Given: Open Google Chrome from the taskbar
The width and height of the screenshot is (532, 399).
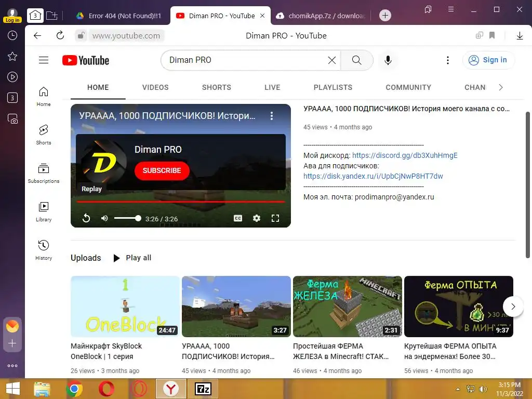Looking at the screenshot, I should tap(74, 389).
